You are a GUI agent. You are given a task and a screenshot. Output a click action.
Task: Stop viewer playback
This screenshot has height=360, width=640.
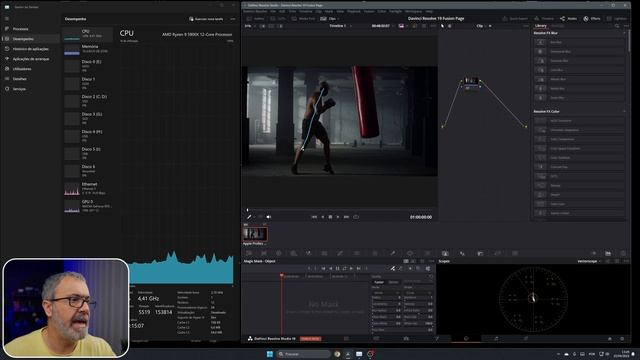point(330,217)
